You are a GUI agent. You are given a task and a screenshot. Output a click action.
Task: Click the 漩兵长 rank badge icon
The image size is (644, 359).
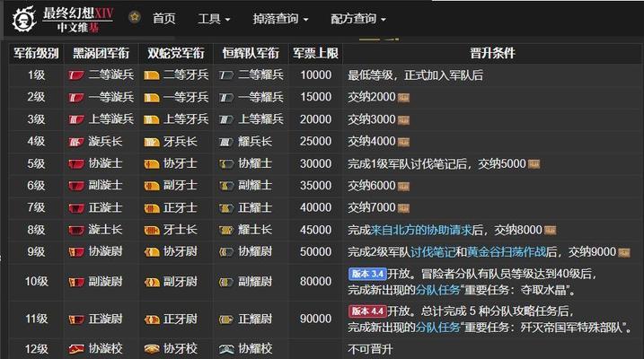[x=76, y=142]
